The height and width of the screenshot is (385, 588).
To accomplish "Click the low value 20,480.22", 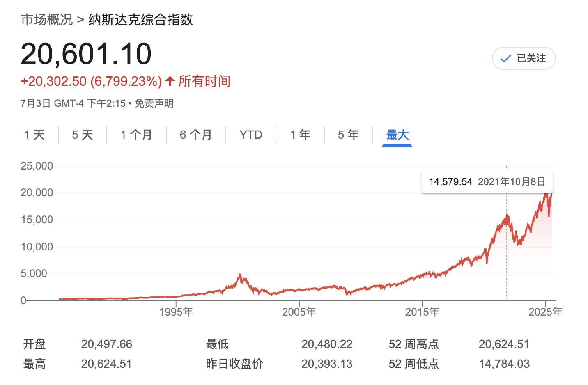I will click(x=327, y=344).
